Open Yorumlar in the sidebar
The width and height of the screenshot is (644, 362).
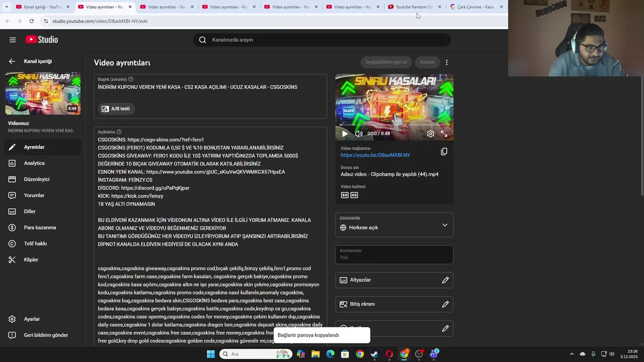(x=43, y=196)
